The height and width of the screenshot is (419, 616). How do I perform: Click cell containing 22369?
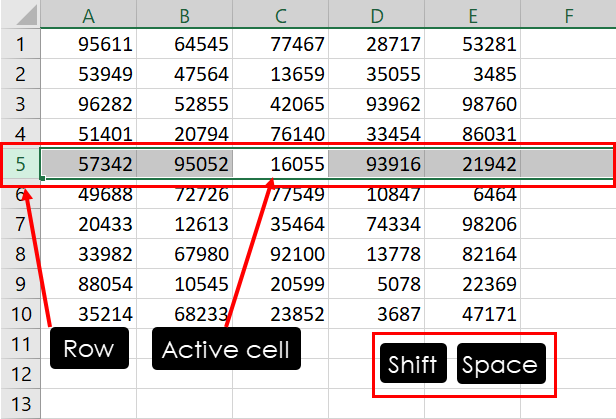[473, 284]
